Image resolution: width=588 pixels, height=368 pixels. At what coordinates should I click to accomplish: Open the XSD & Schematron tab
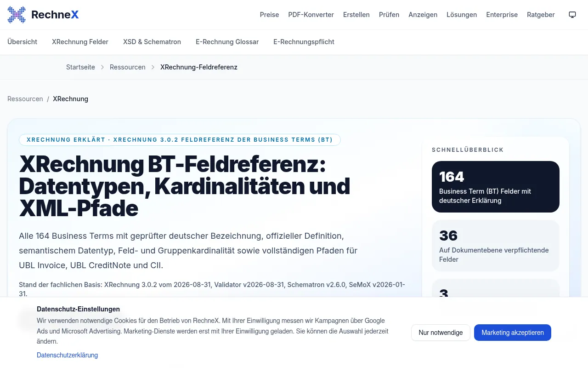pos(152,42)
